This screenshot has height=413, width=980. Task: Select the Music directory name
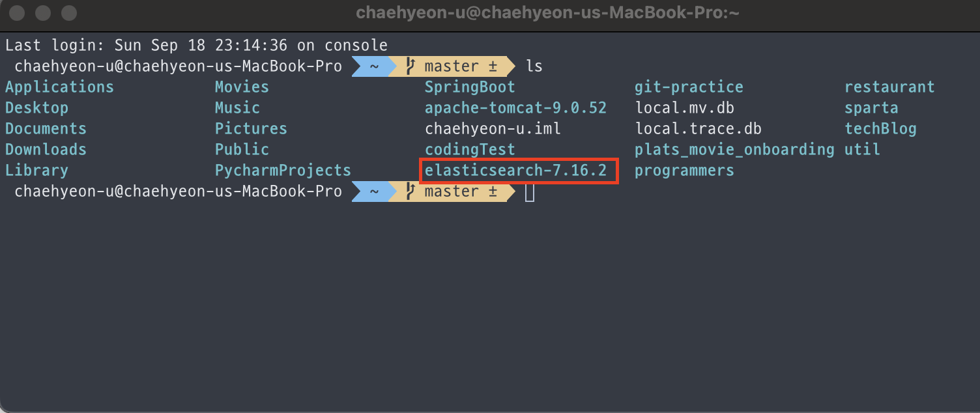tap(237, 108)
